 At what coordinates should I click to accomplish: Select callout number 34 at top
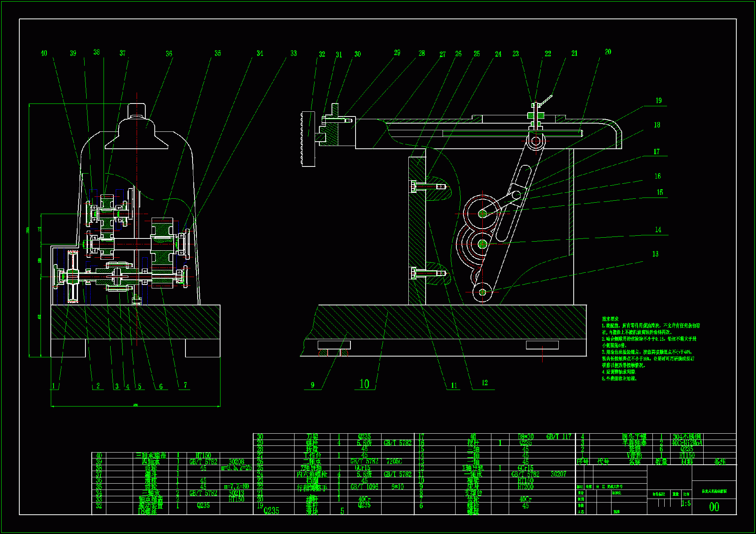(x=259, y=54)
